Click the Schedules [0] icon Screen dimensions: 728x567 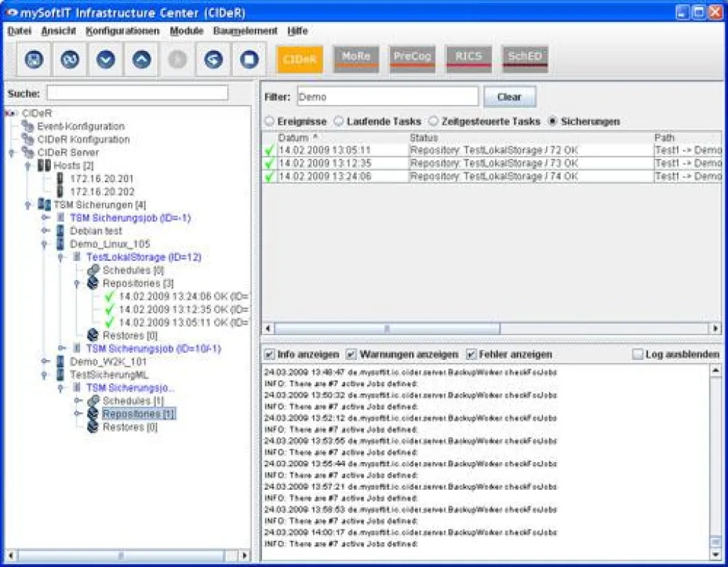tap(93, 269)
